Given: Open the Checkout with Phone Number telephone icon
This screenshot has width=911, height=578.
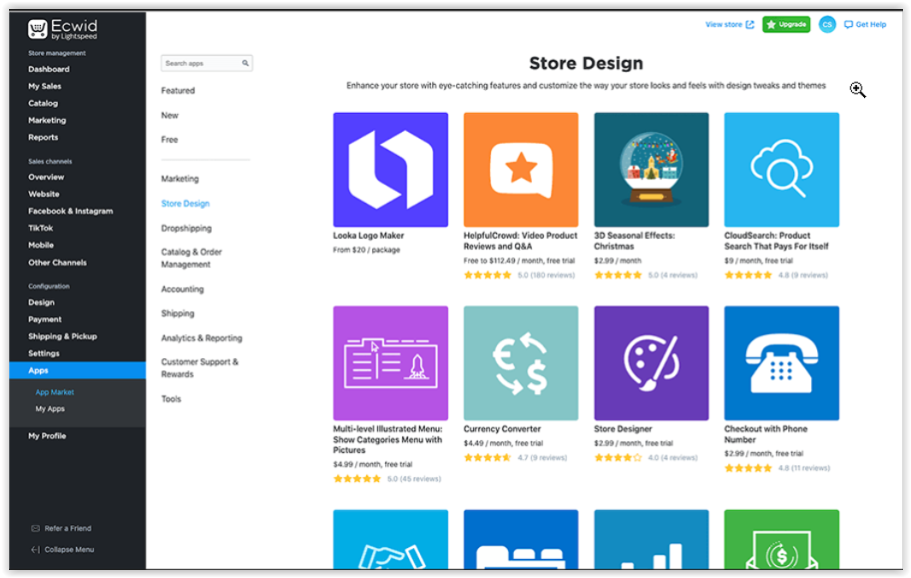Looking at the screenshot, I should (x=781, y=363).
